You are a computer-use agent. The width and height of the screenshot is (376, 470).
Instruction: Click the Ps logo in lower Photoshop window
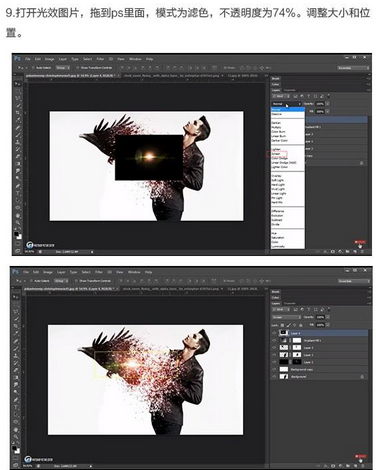coord(15,272)
